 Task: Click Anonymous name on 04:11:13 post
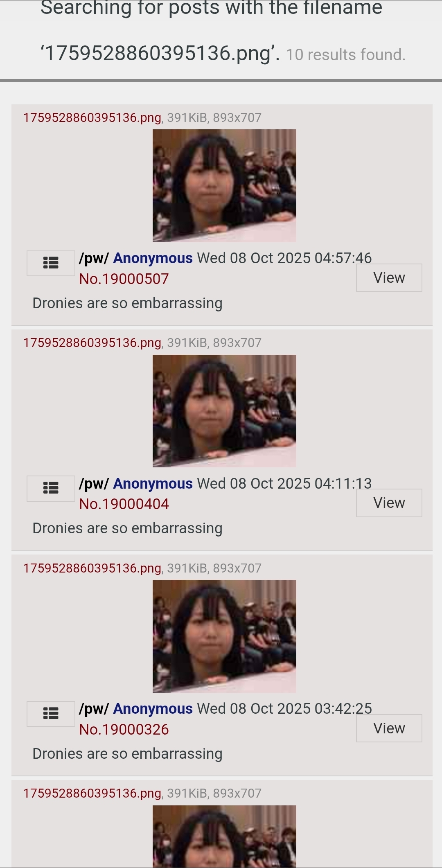click(153, 484)
